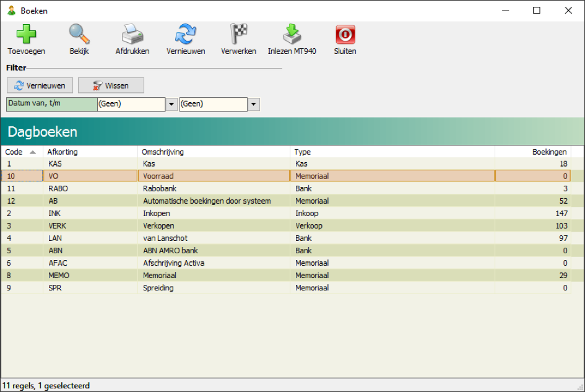Screen dimensions: 585x392
Task: Click the LAN abbreviation cell
Action: 90,238
